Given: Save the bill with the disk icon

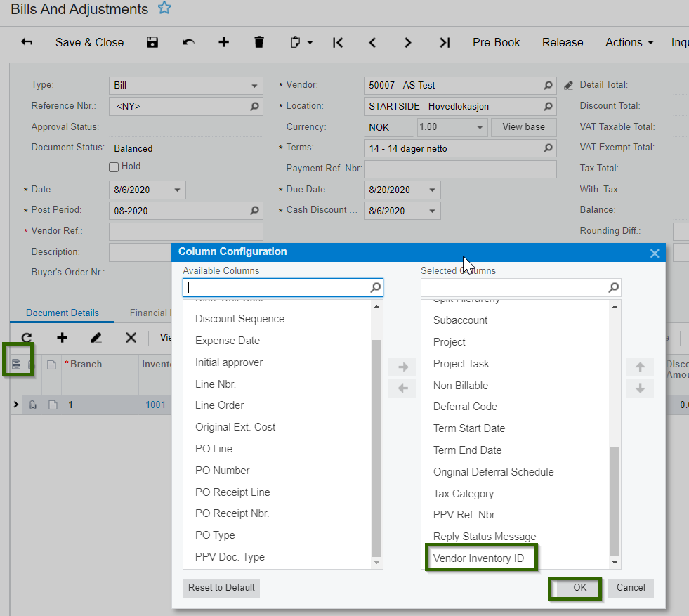Looking at the screenshot, I should pos(152,42).
